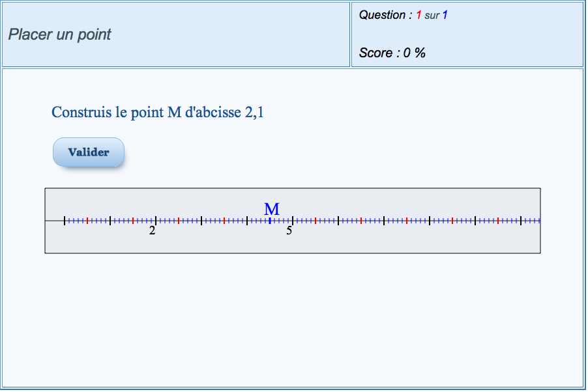Click the black graduation immediately left of point M

[247, 221]
